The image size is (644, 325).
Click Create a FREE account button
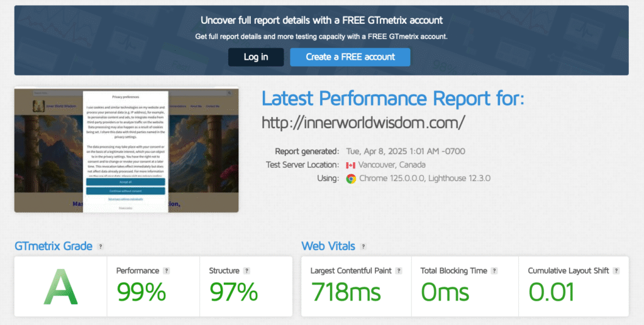350,57
